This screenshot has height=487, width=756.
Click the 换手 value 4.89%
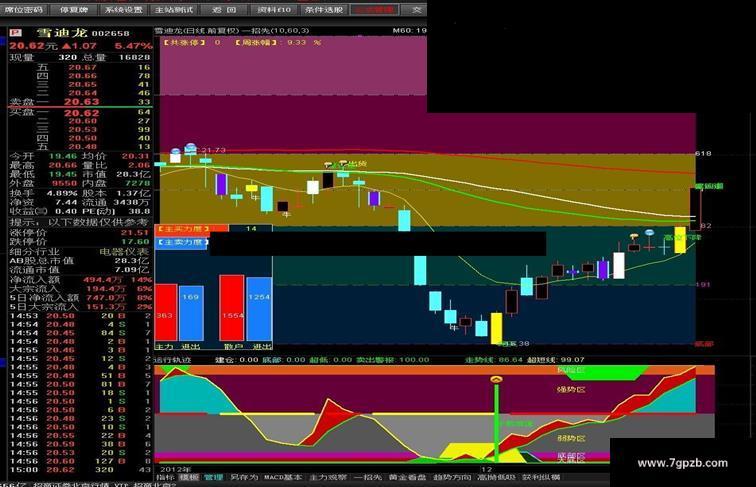point(62,193)
